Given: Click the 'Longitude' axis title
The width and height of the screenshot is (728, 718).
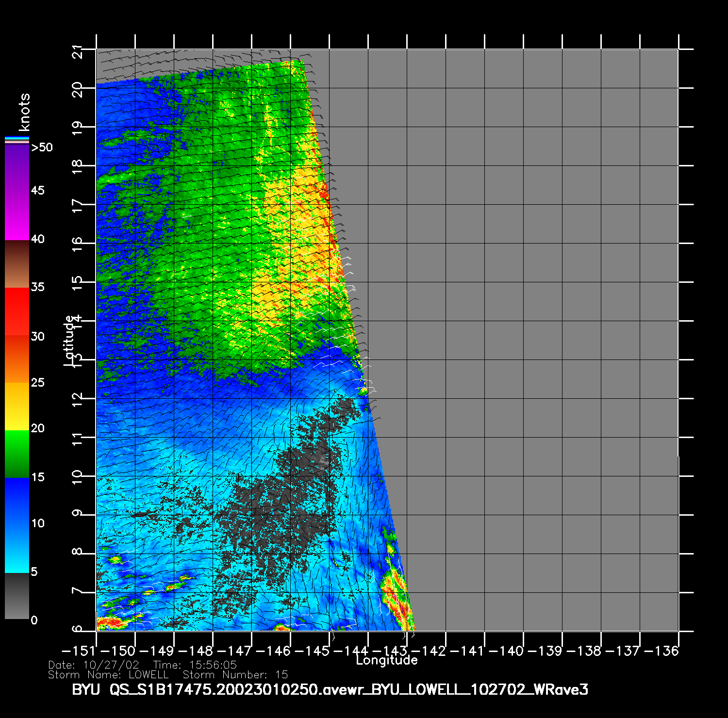Looking at the screenshot, I should (x=387, y=660).
